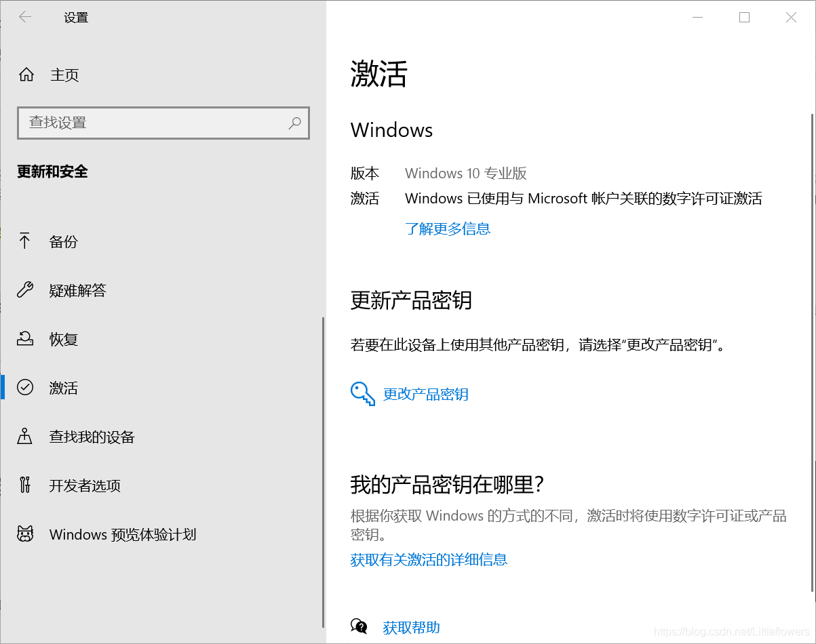The image size is (816, 644).
Task: Click the sidebar vertical scrollbar
Action: click(x=323, y=473)
